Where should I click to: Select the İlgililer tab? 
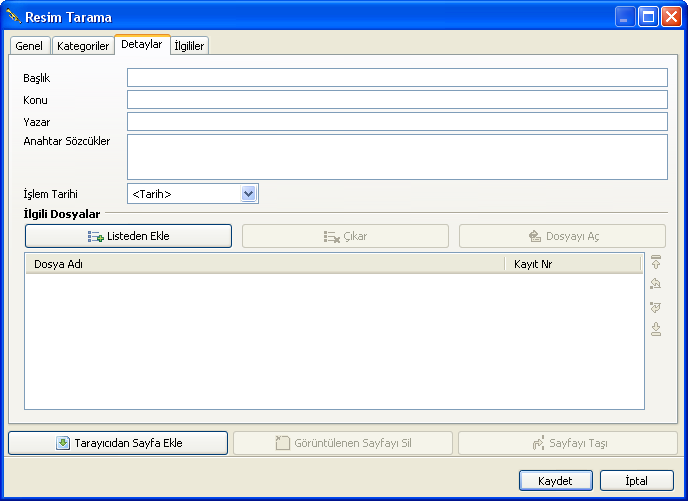(x=189, y=46)
